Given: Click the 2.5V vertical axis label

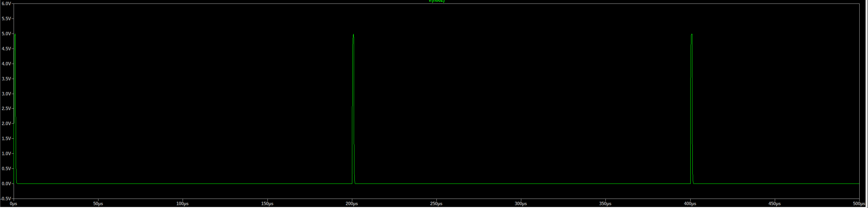Looking at the screenshot, I should pyautogui.click(x=6, y=109).
